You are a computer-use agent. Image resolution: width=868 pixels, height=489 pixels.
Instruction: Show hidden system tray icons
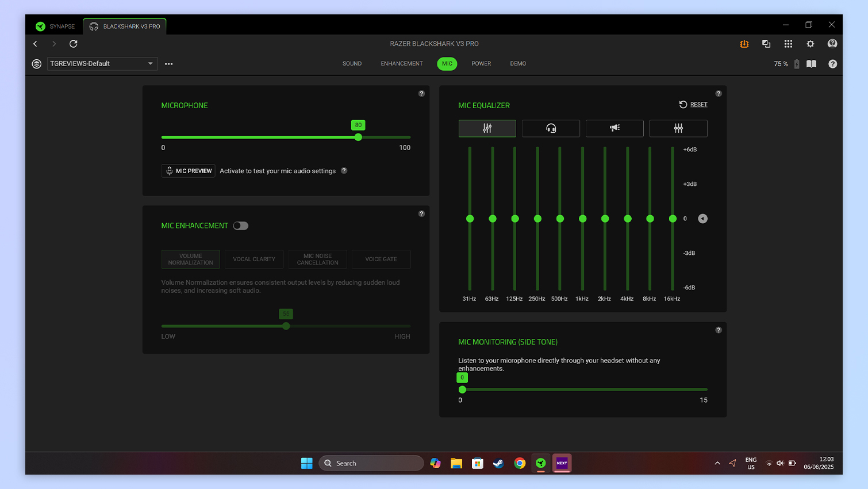tap(717, 463)
